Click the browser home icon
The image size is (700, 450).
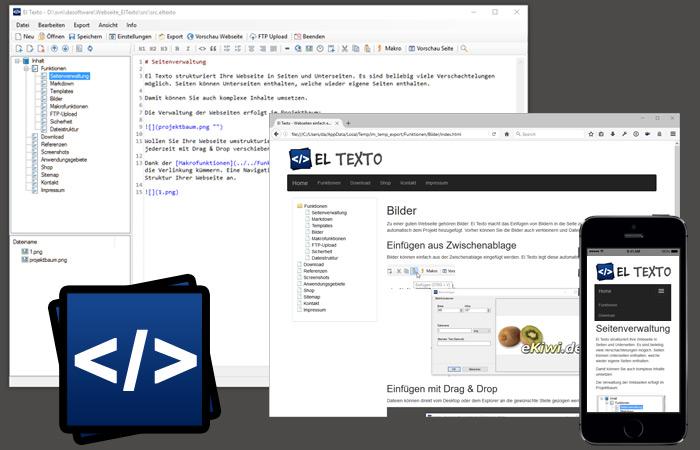pos(507,134)
